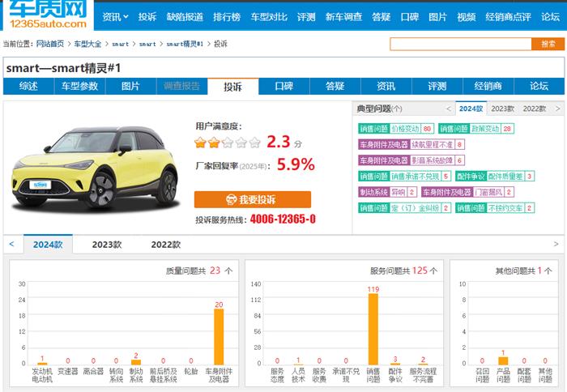
Task: Open the 门窗漏风 issue tag
Action: coord(468,192)
